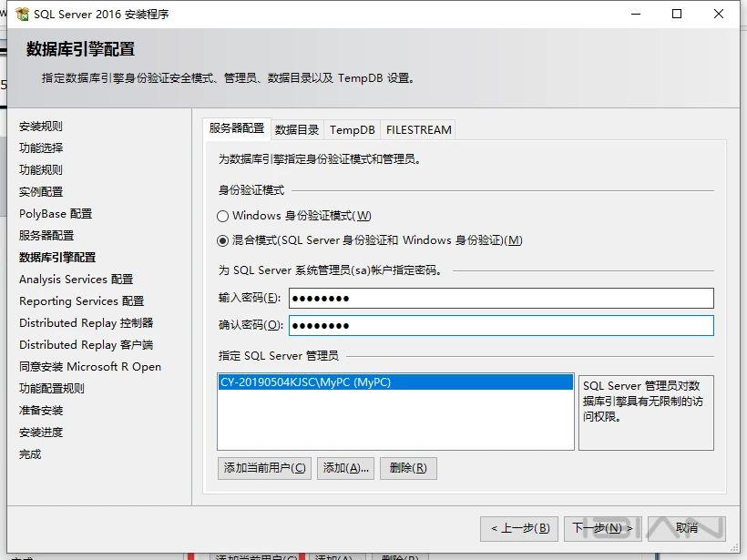The height and width of the screenshot is (560, 747).
Task: Open the 数据目录 tab
Action: coord(297,130)
